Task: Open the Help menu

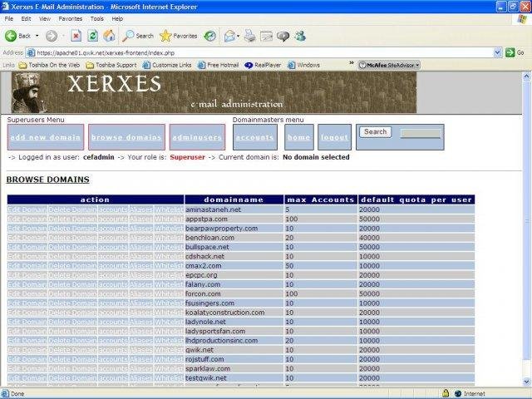Action: [x=117, y=18]
